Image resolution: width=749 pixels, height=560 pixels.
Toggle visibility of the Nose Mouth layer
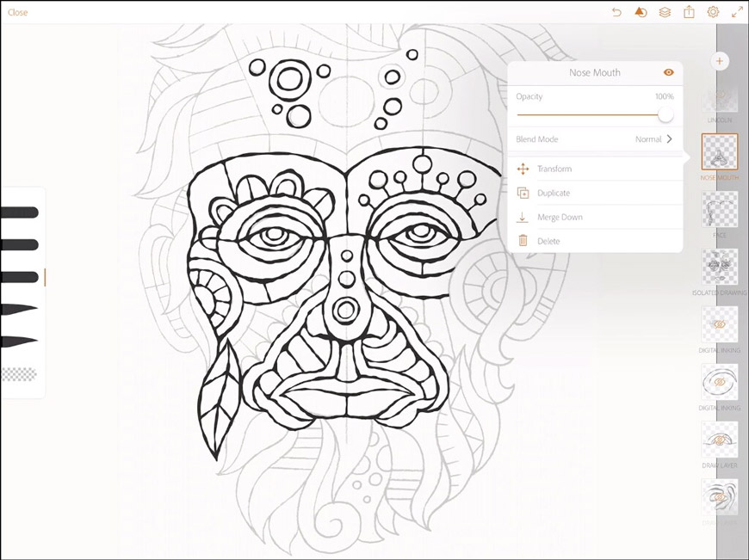669,73
